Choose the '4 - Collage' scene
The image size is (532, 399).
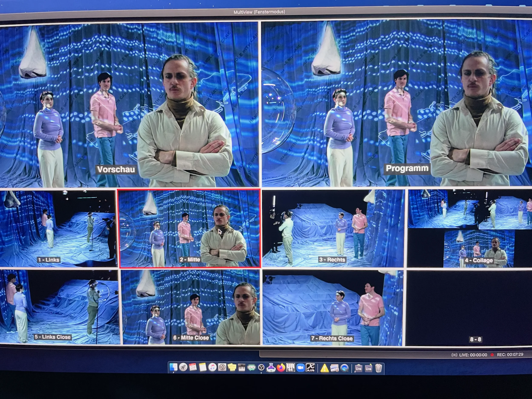469,229
